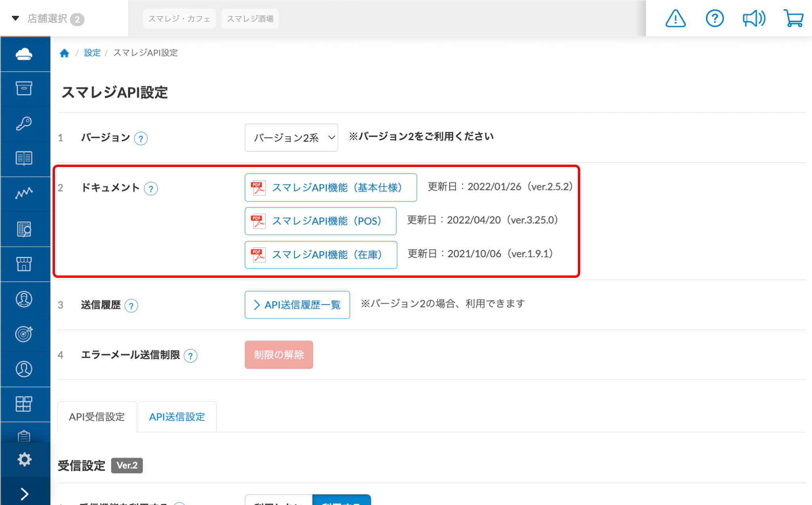The width and height of the screenshot is (812, 505).
Task: Open the help question mark in header
Action: coord(715,19)
